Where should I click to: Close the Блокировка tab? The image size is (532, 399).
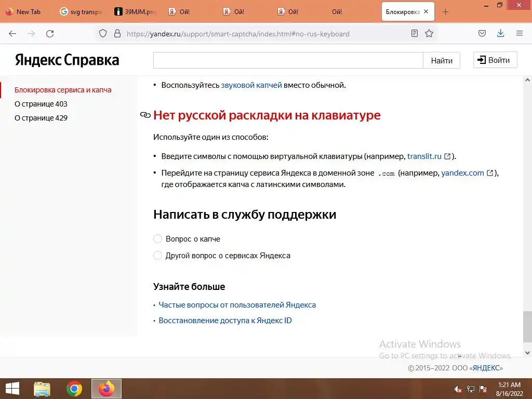coord(426,11)
